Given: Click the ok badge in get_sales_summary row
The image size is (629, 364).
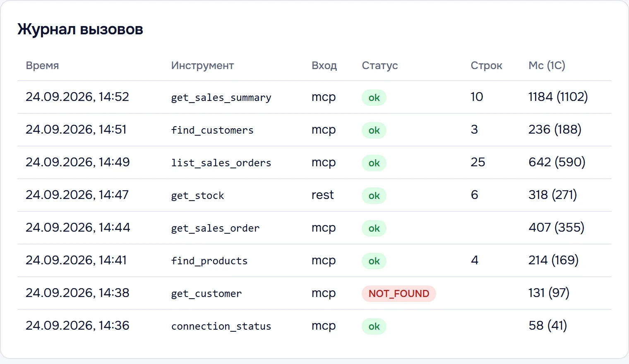Looking at the screenshot, I should pyautogui.click(x=374, y=98).
